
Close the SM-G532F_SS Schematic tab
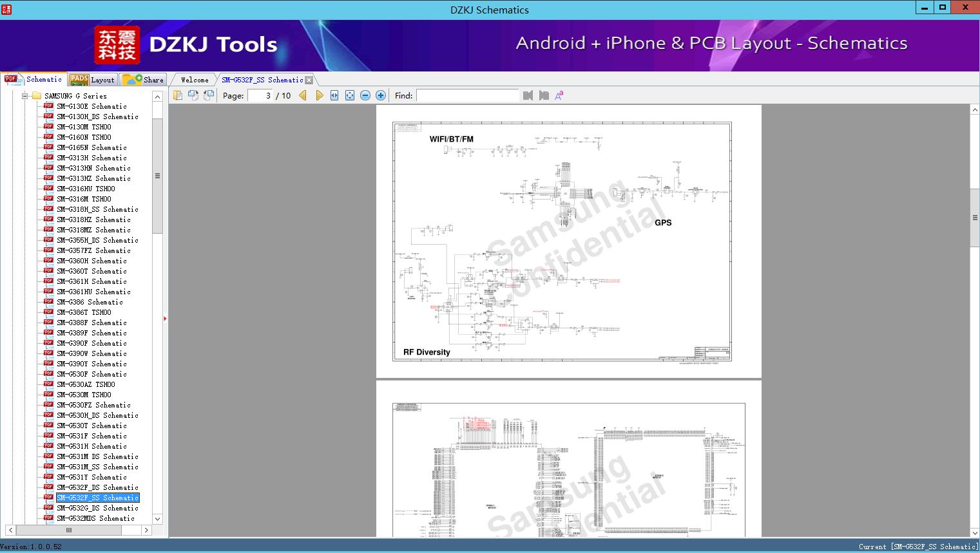(x=309, y=80)
